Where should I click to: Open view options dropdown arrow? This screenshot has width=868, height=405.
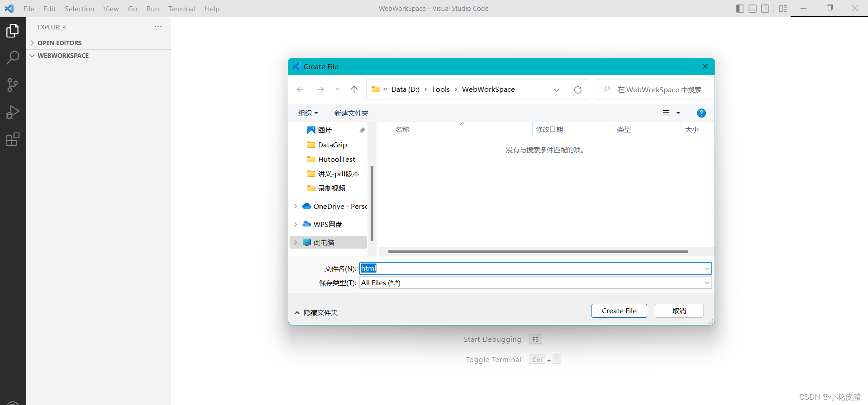[678, 113]
